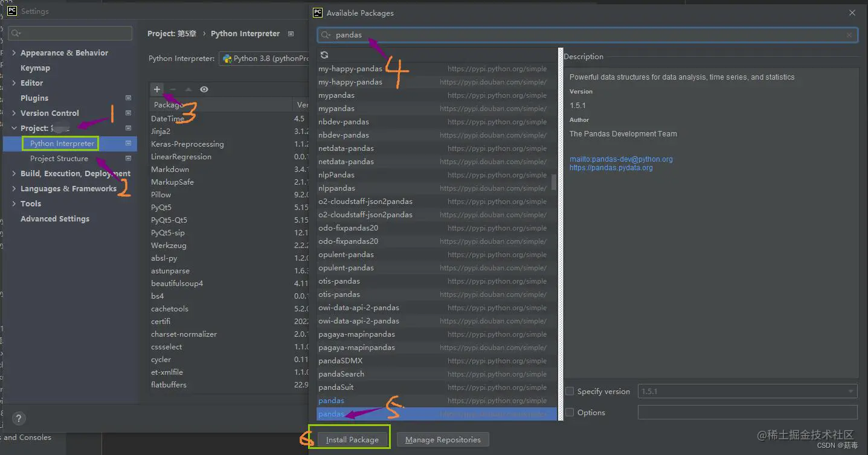Clear the pandas search text with X icon

click(849, 35)
